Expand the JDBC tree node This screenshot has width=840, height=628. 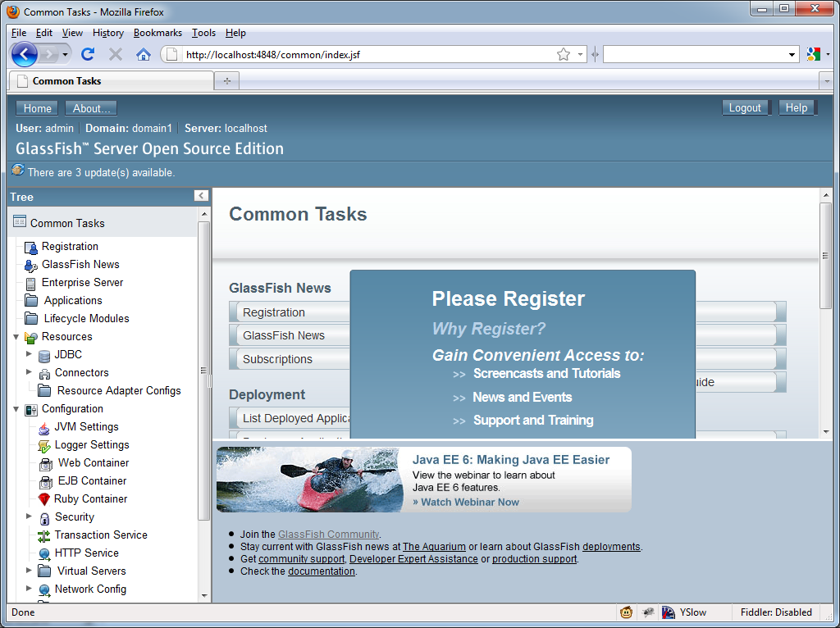point(29,354)
